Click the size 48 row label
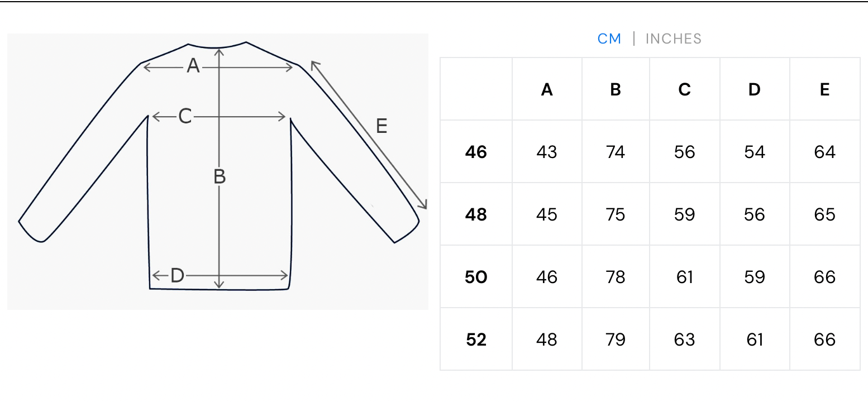 (x=476, y=214)
